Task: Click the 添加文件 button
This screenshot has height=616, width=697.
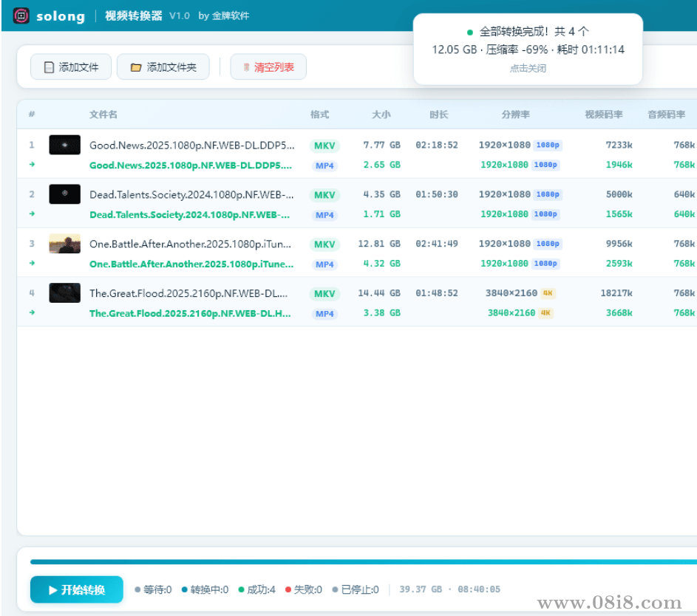Action: coord(71,67)
